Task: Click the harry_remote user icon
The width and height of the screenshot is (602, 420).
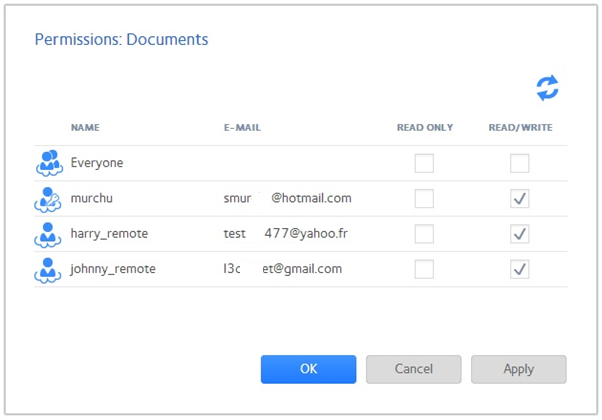Action: coord(48,234)
